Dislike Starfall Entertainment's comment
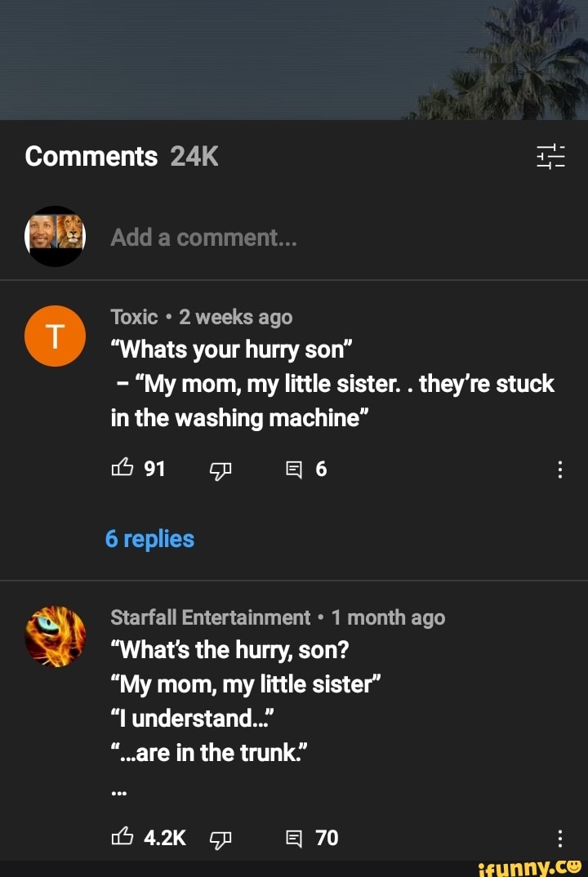The width and height of the screenshot is (588, 877). (220, 839)
